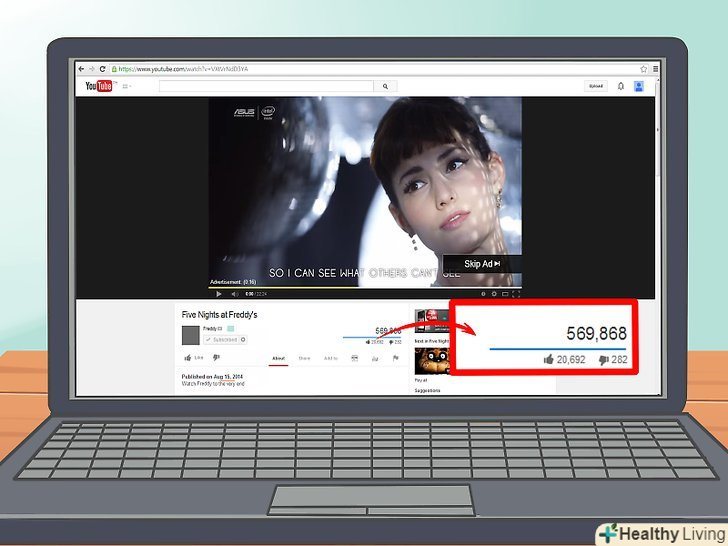This screenshot has height=546, width=728.
Task: Click the ad info icon in player
Action: click(483, 294)
